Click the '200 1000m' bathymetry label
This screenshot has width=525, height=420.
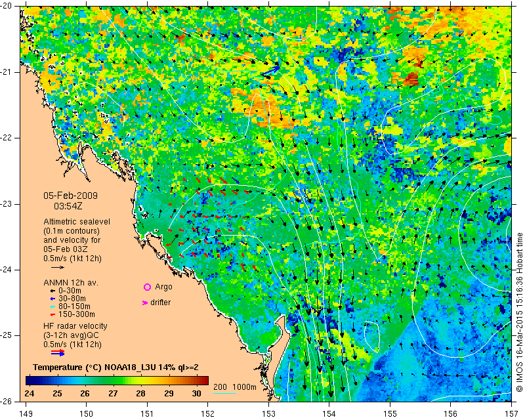(235, 387)
